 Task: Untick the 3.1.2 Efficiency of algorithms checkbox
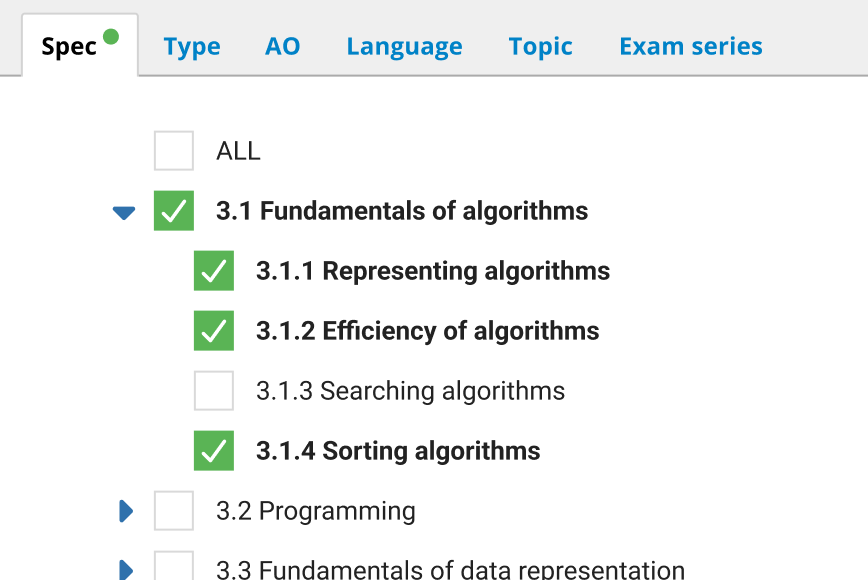pyautogui.click(x=214, y=331)
